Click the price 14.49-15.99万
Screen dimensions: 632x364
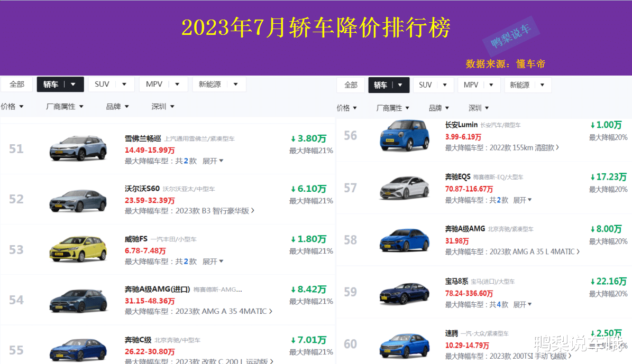pos(150,150)
